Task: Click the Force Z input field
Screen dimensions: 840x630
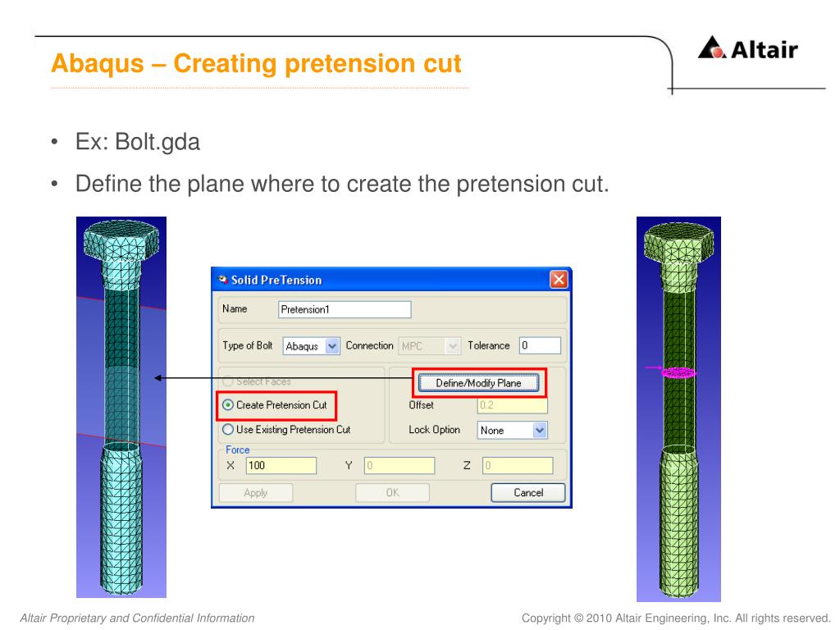Action: coord(518,466)
